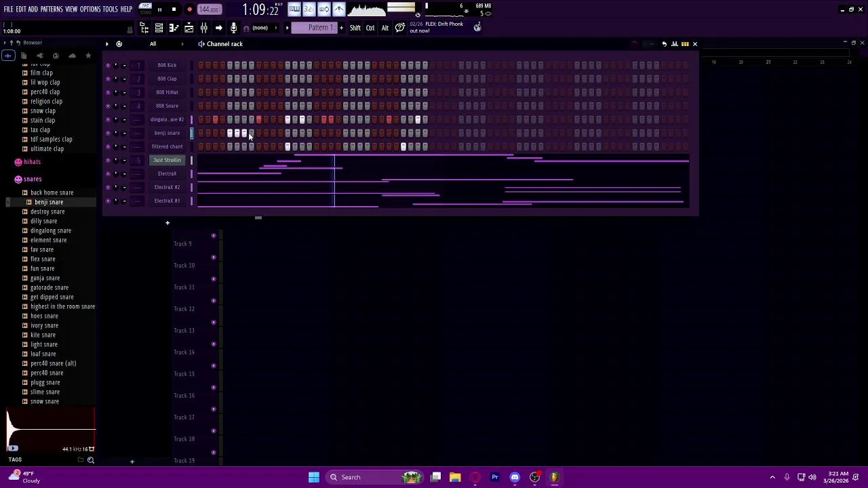
Task: Select the filtered chant channel button
Action: (167, 146)
